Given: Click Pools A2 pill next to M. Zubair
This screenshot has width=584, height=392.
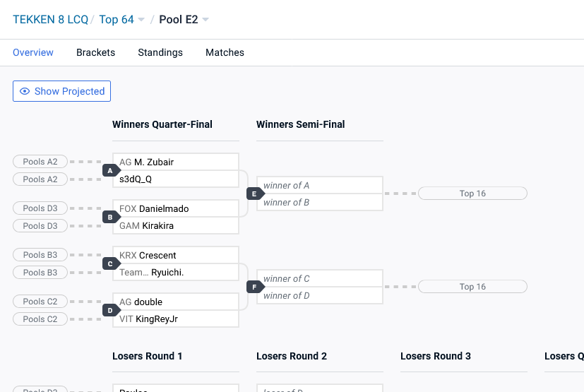Looking at the screenshot, I should point(40,162).
